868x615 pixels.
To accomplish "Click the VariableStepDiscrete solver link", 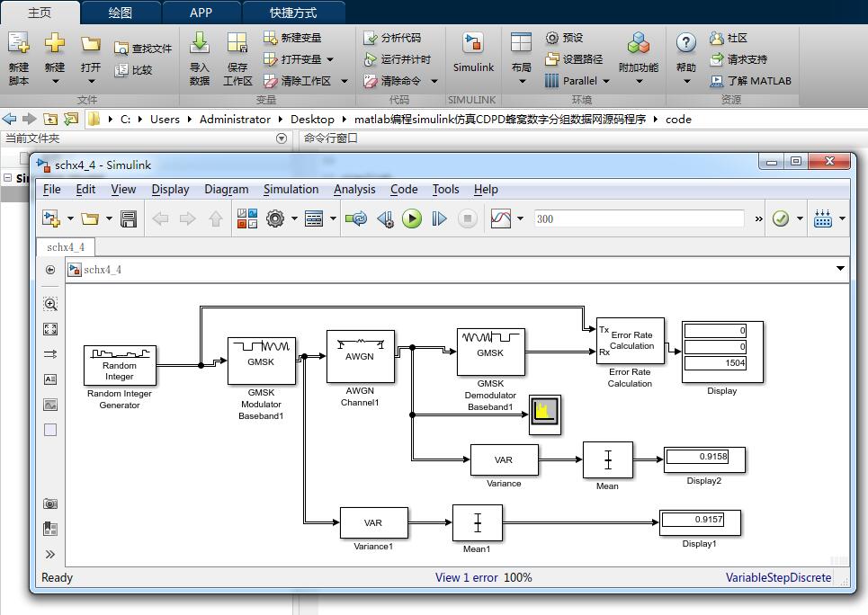I will click(x=778, y=577).
